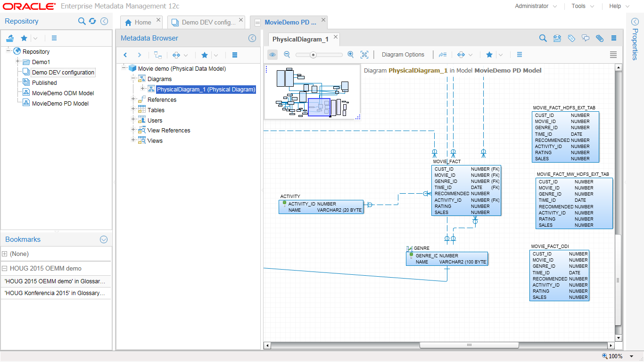The height and width of the screenshot is (362, 644).
Task: Open Metadata Browser star dropdown arrow
Action: (215, 55)
